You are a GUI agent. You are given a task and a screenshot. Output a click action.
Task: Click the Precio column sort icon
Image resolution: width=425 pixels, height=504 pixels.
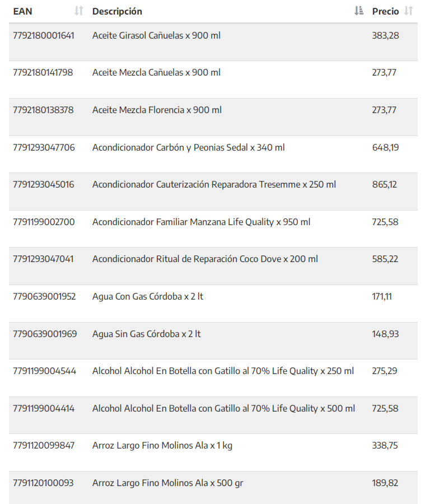409,11
